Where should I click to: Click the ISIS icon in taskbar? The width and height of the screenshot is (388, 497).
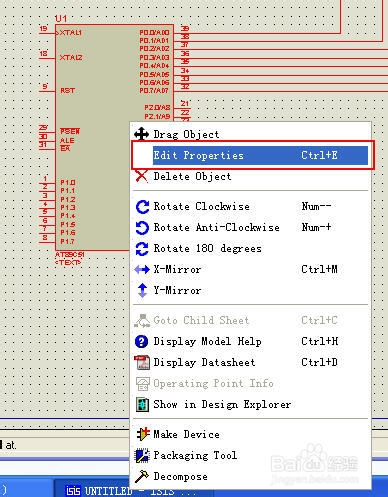(x=73, y=491)
